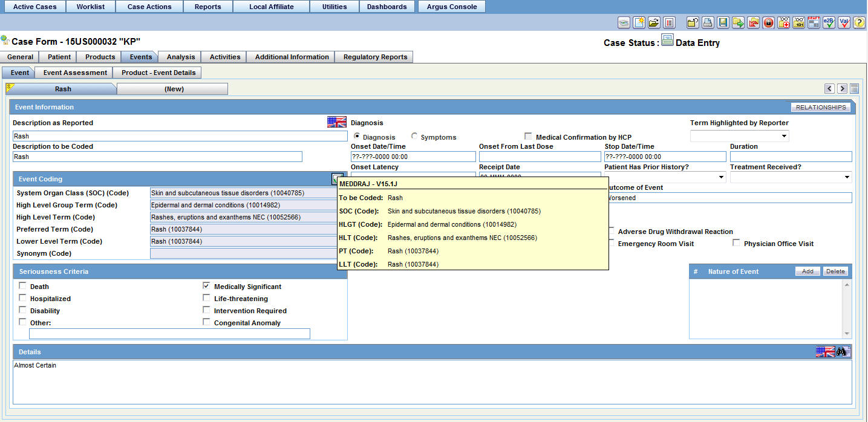
Task: Open the Worklist menu
Action: tap(91, 7)
